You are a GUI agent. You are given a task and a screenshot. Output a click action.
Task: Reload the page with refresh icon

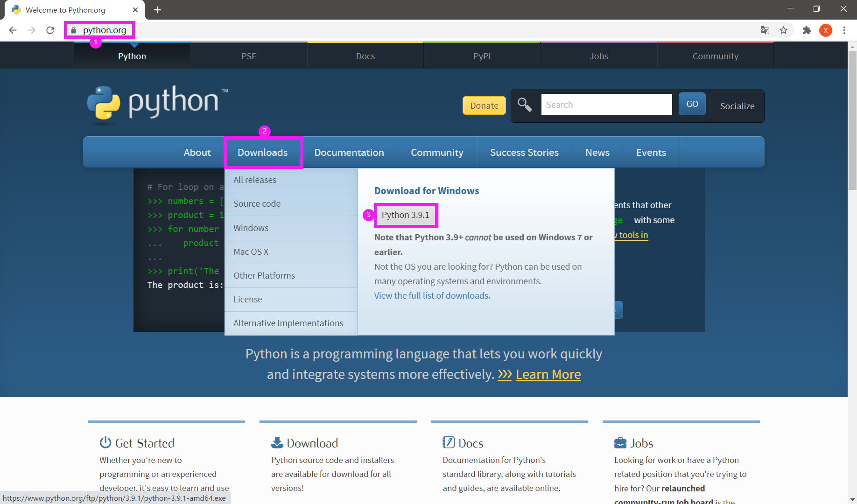[50, 30]
